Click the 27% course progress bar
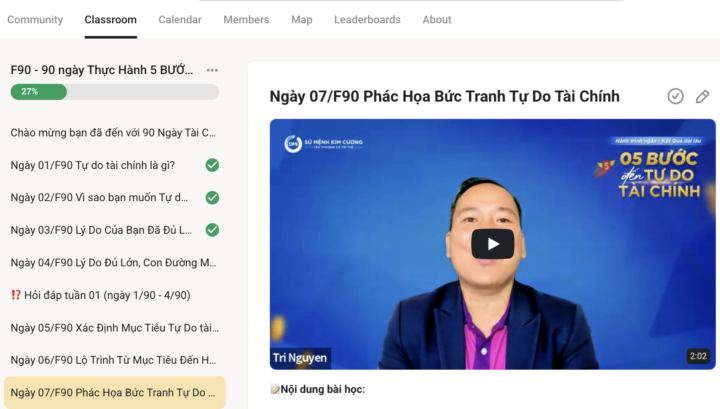720x409 pixels. tap(115, 92)
